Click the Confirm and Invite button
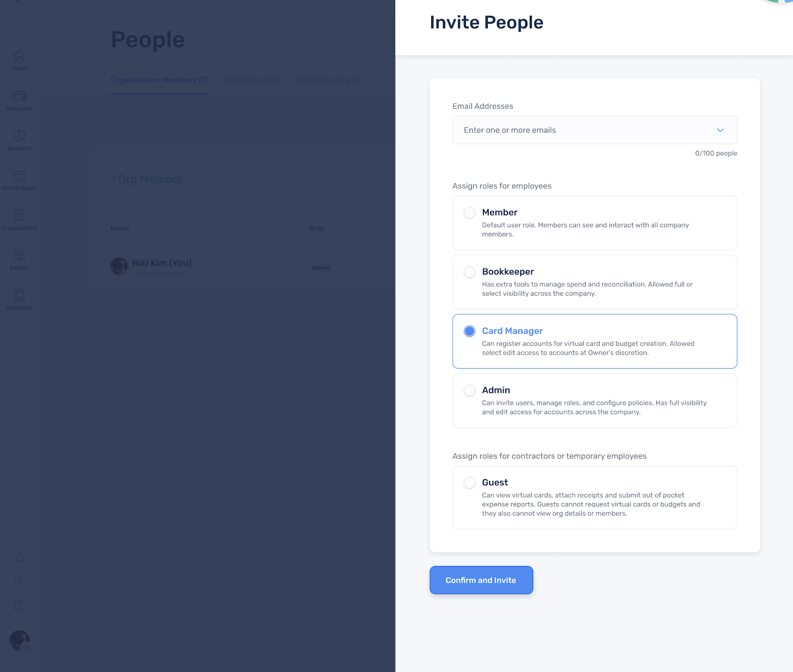The width and height of the screenshot is (793, 672). point(481,580)
